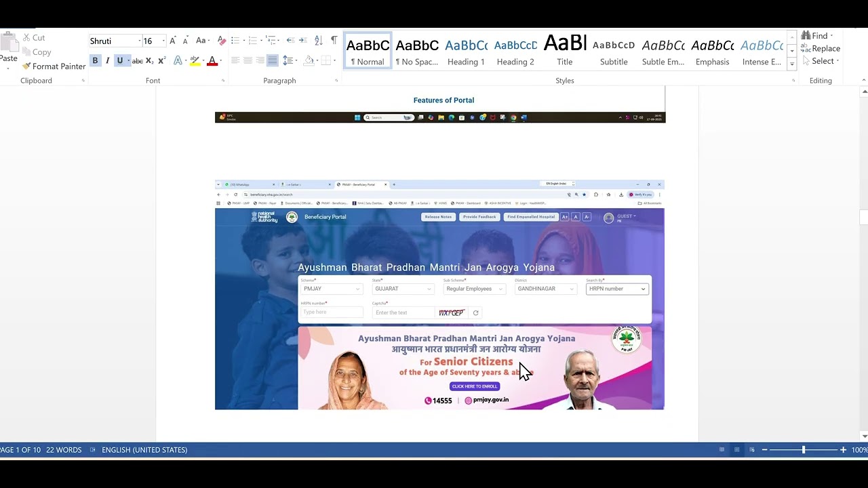Open Font dialog launcher

click(223, 81)
